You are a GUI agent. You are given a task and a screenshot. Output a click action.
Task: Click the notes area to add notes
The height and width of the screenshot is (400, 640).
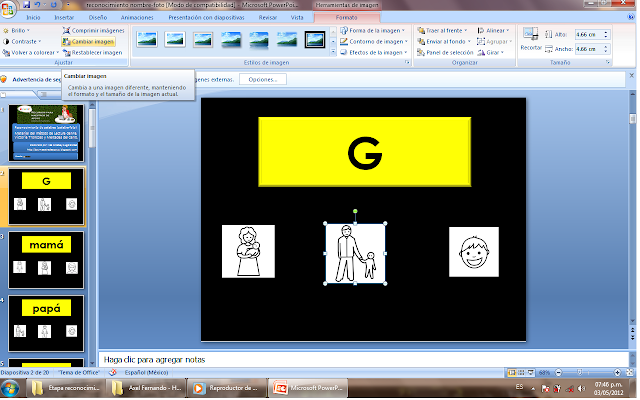click(363, 360)
